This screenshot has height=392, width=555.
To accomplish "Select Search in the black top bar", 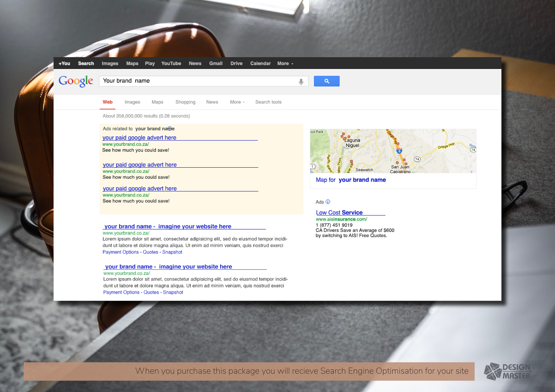I will pyautogui.click(x=86, y=64).
